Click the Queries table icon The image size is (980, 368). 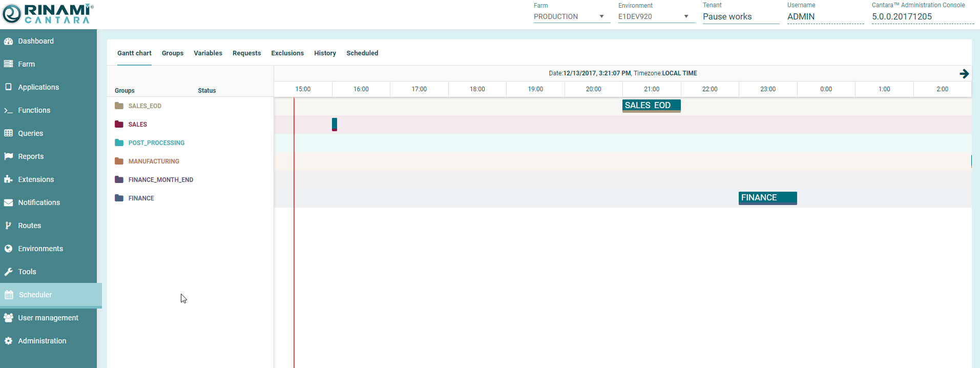coord(9,133)
